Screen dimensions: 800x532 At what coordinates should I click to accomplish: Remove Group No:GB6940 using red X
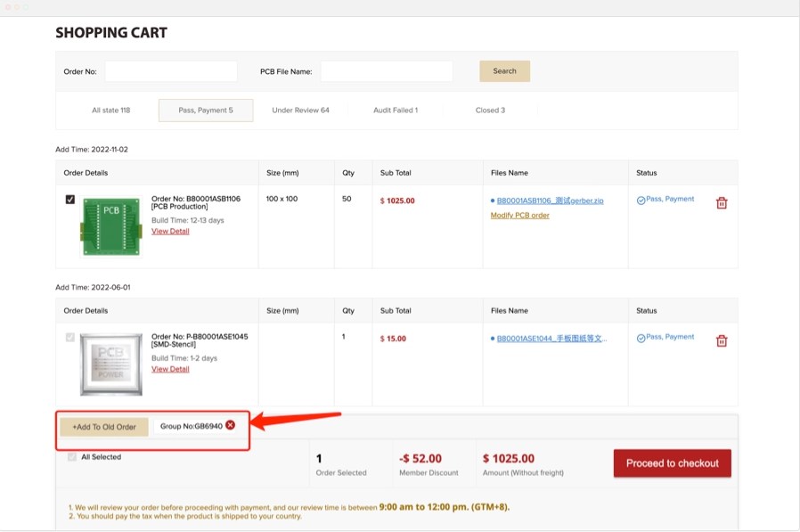[231, 426]
